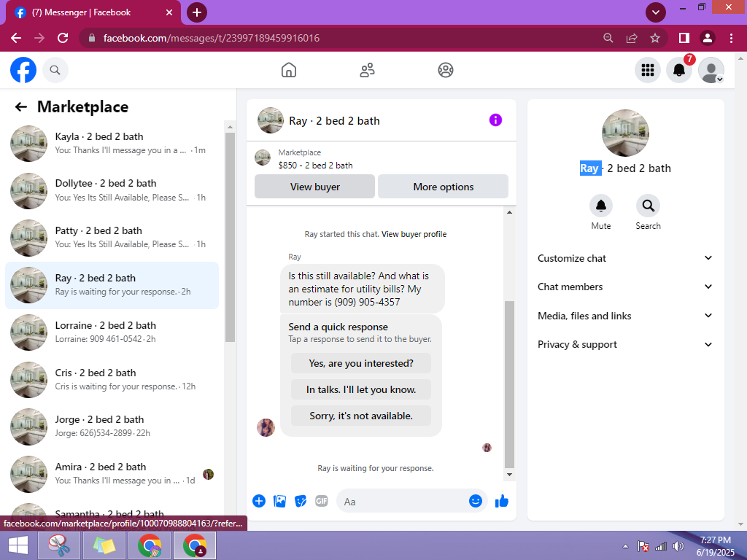Screen dimensions: 747x560
Task: Click the volume icon in system tray
Action: 678,546
